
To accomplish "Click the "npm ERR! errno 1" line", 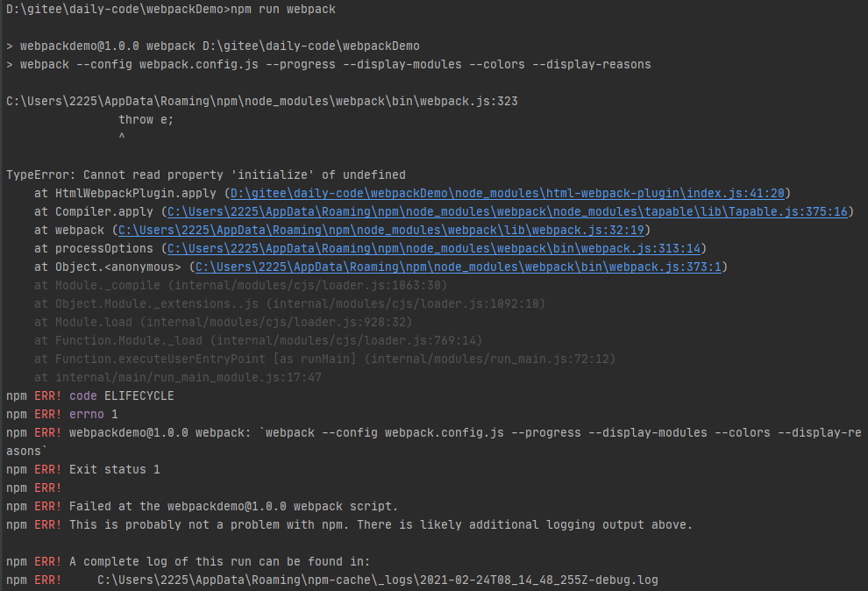I will (x=62, y=414).
